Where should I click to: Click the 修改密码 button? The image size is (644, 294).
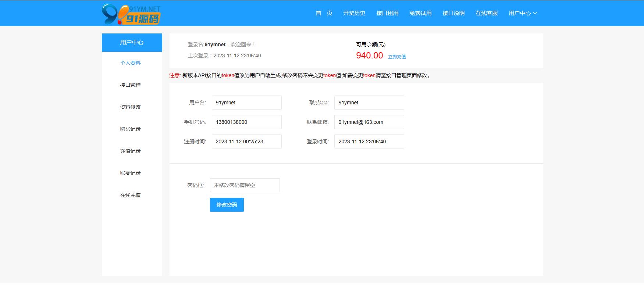tap(227, 205)
